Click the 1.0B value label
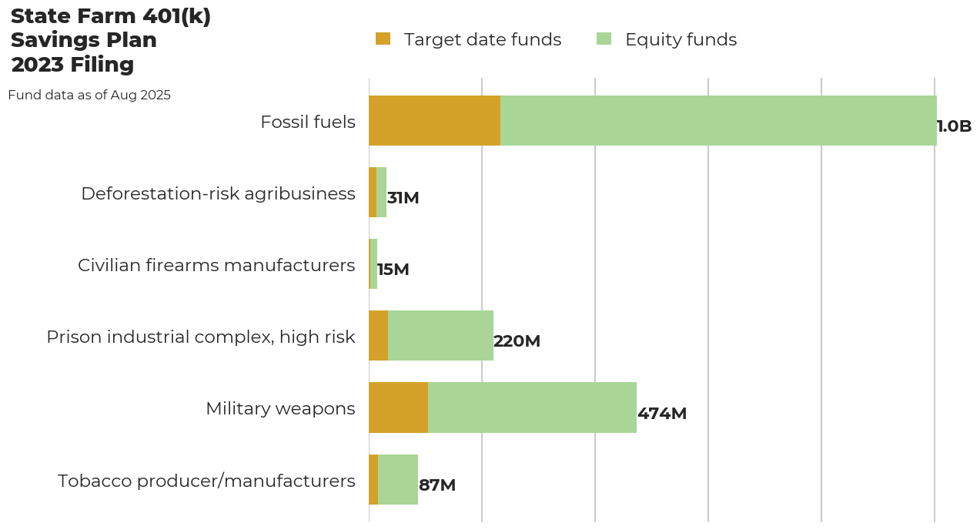980x530 pixels. (955, 126)
